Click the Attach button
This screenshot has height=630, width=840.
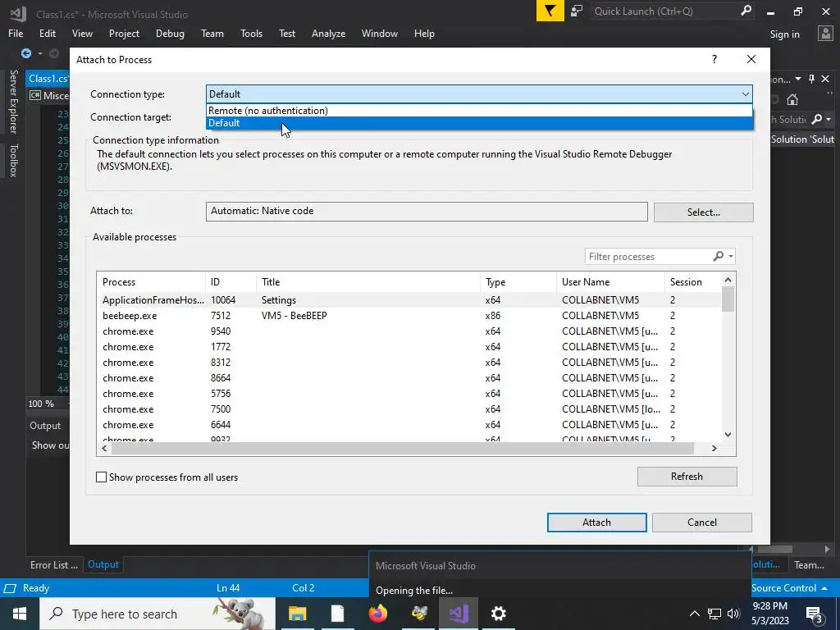597,523
